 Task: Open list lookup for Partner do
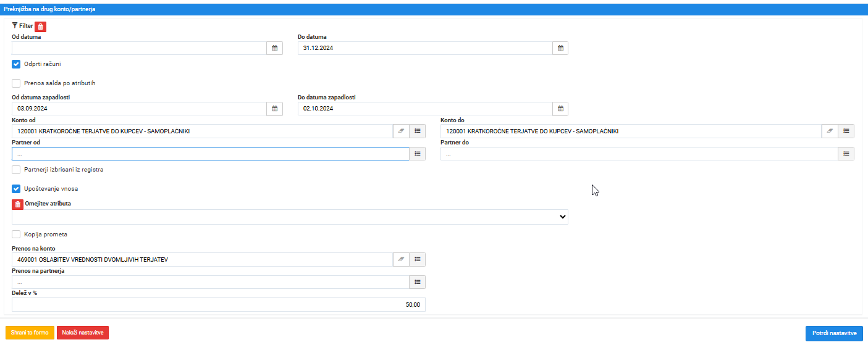[846, 154]
